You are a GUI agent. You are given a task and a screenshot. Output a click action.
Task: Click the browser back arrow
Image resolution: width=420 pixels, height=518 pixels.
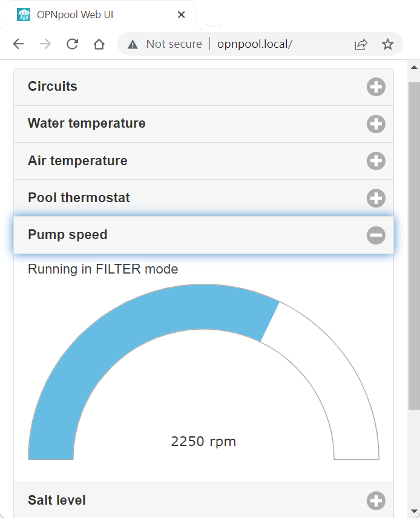(x=19, y=44)
